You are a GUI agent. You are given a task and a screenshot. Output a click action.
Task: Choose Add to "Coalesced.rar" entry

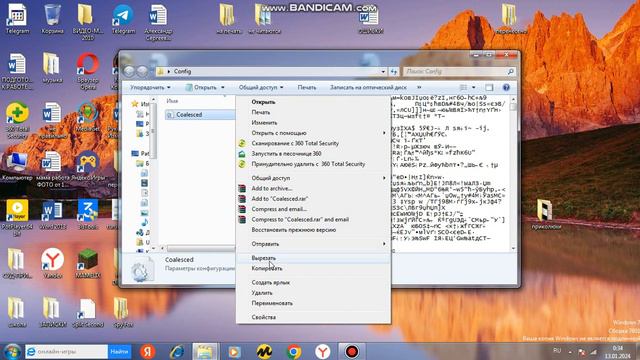tap(313, 199)
